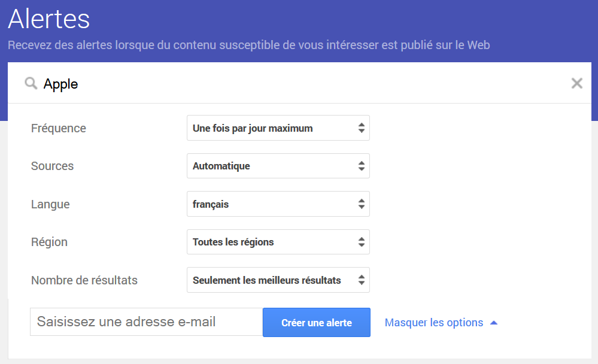Open the Région dropdown
The image size is (598, 364).
(278, 242)
